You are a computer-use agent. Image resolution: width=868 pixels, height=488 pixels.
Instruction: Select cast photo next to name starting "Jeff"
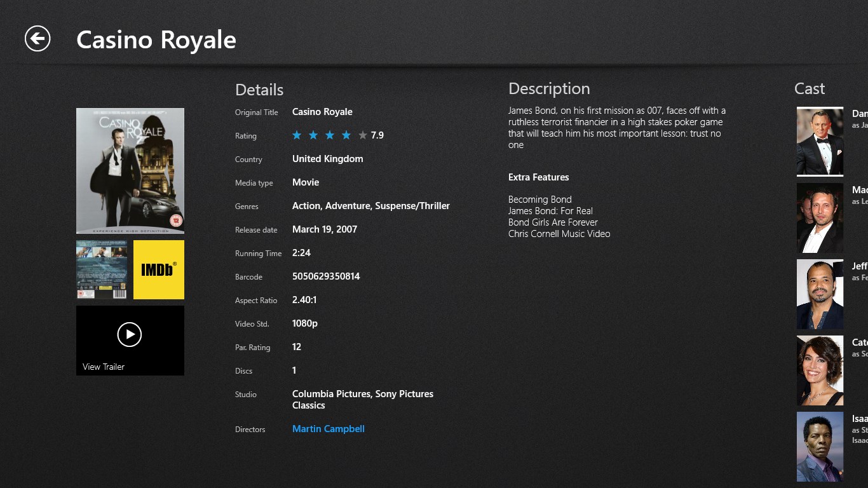[x=820, y=294]
